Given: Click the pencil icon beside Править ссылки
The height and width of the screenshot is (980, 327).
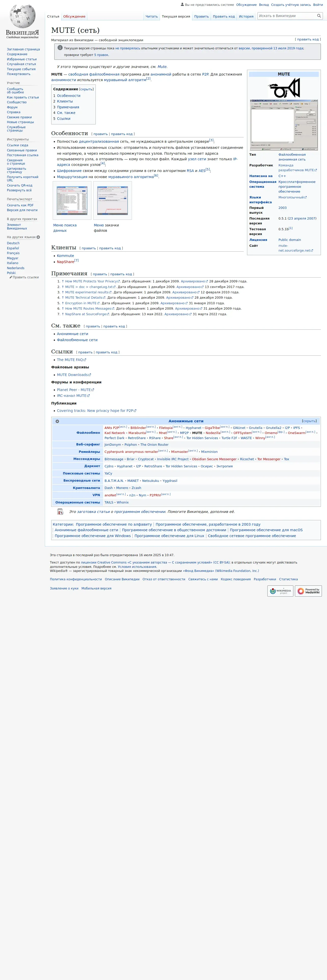Looking at the screenshot, I should tap(11, 277).
